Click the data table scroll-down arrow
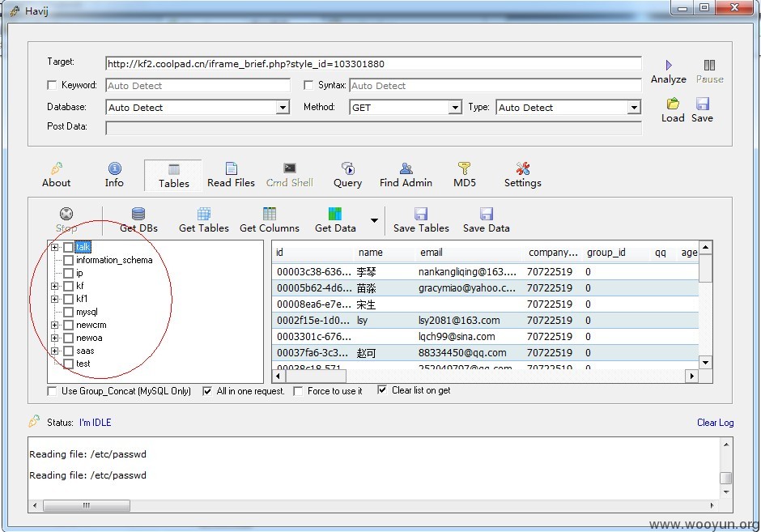 (706, 363)
